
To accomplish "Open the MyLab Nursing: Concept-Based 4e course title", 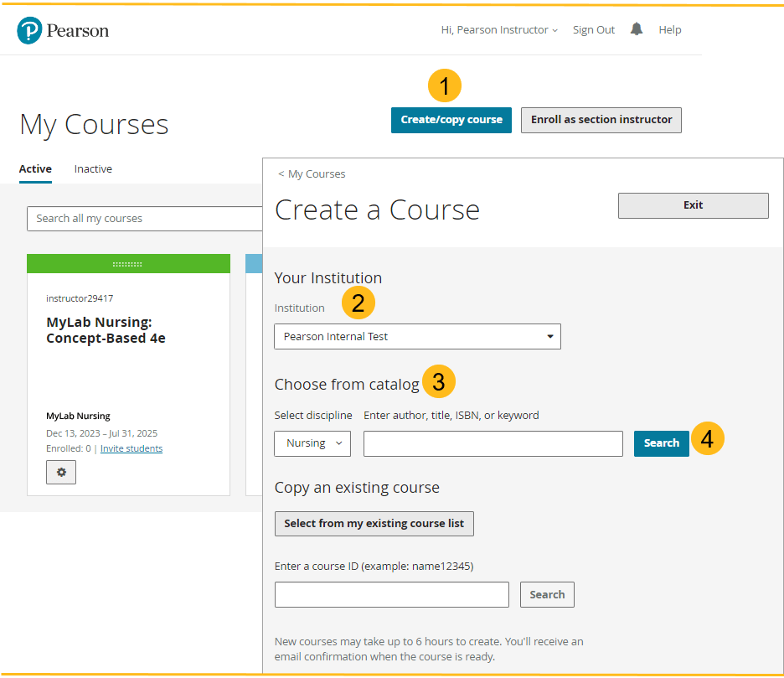I will tap(106, 330).
